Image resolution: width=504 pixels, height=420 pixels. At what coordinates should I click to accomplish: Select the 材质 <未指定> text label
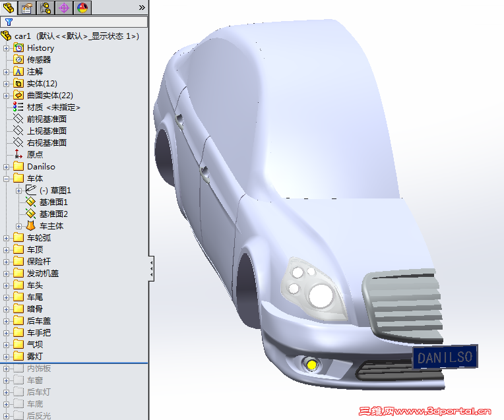pyautogui.click(x=53, y=107)
